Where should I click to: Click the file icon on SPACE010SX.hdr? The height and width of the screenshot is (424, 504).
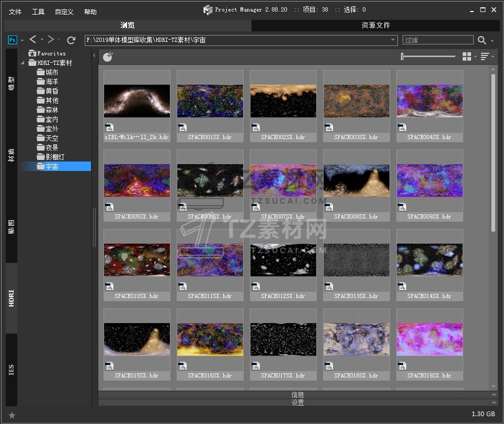[109, 287]
